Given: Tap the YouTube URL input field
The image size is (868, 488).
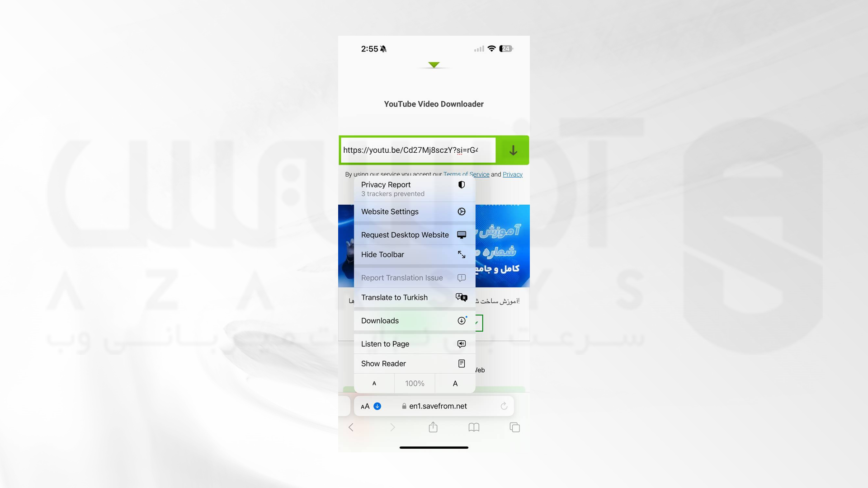Looking at the screenshot, I should (417, 150).
